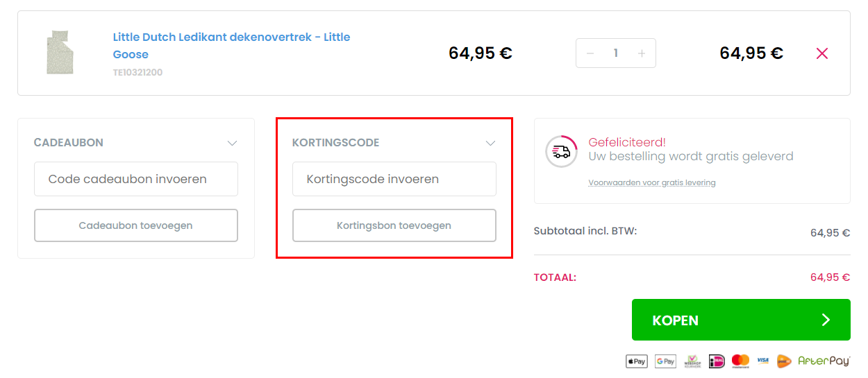Decrease quantity with the minus button
This screenshot has height=378, width=868.
coord(590,53)
